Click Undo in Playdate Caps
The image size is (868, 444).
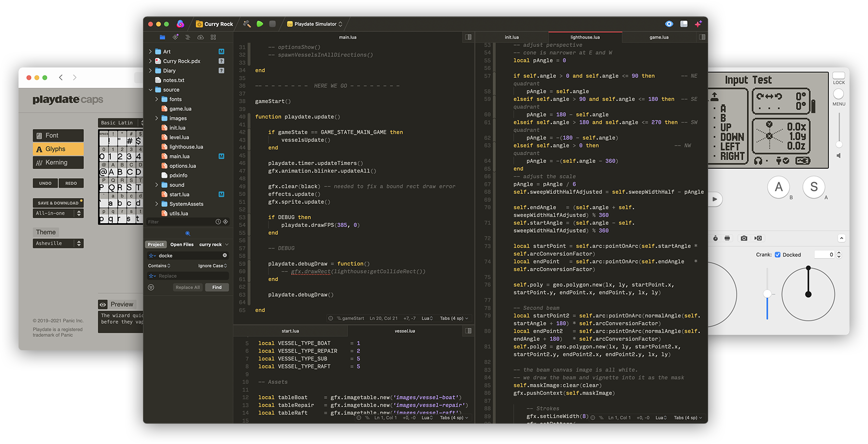[x=45, y=183]
